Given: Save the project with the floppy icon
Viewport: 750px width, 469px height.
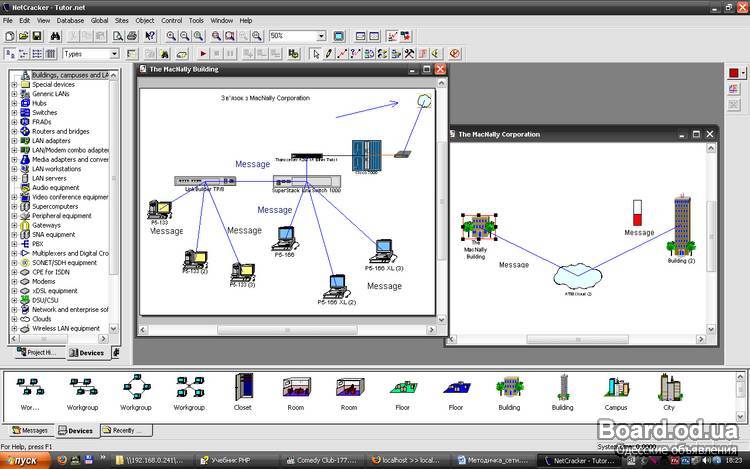Looking at the screenshot, I should tap(37, 36).
